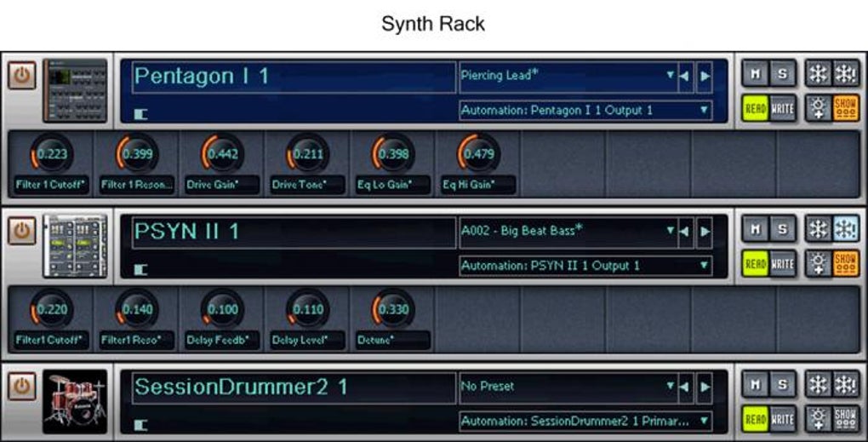
Task: Click the small square icon under SessionDrummer2 1
Action: [140, 425]
